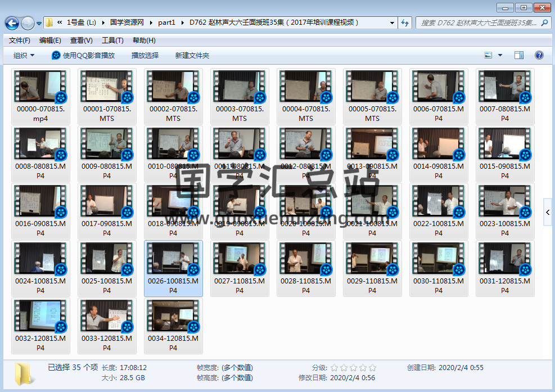Expand the 组织 dropdown menu
The width and height of the screenshot is (555, 392).
(24, 55)
